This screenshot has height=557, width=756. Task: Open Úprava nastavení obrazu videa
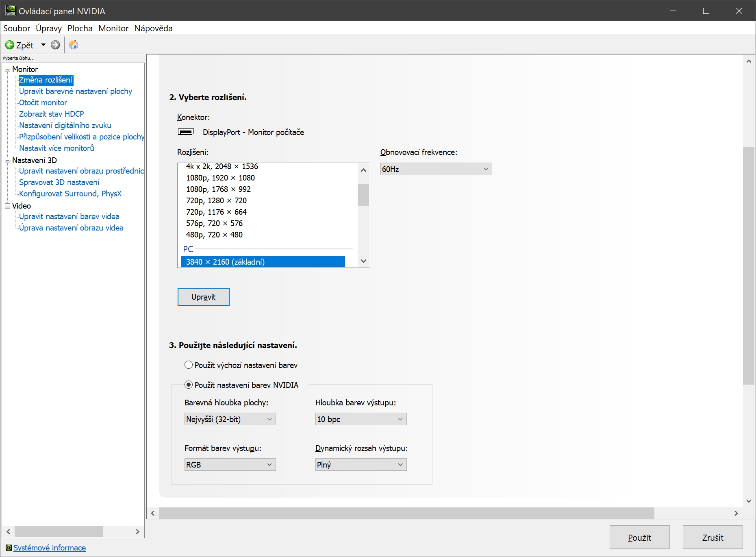[71, 228]
